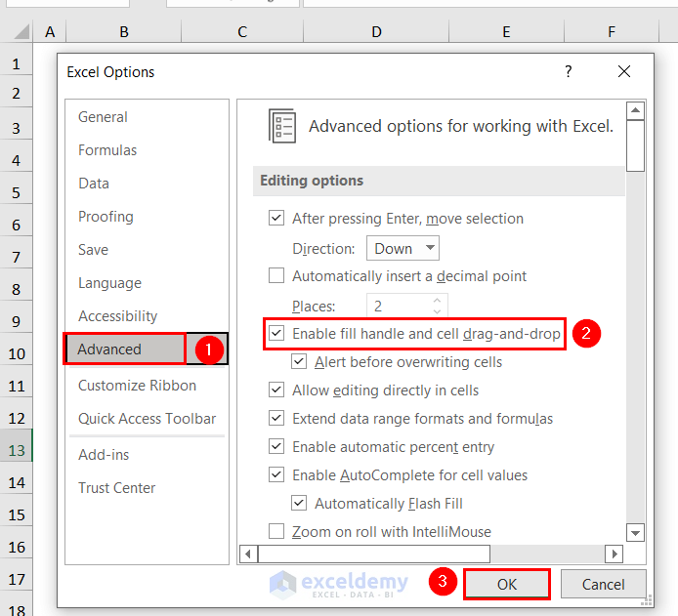Image resolution: width=678 pixels, height=616 pixels.
Task: Click the Help question mark icon
Action: pos(569,71)
